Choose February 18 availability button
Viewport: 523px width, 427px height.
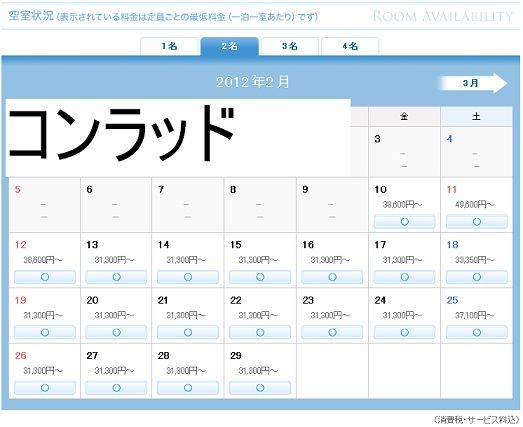coord(477,277)
